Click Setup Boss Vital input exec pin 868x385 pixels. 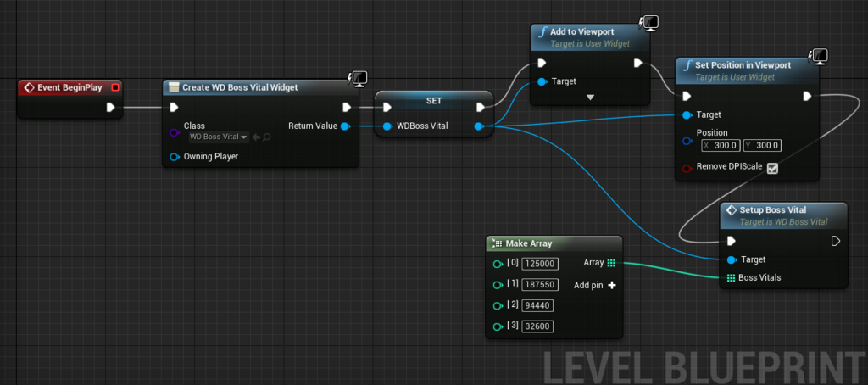click(x=732, y=241)
